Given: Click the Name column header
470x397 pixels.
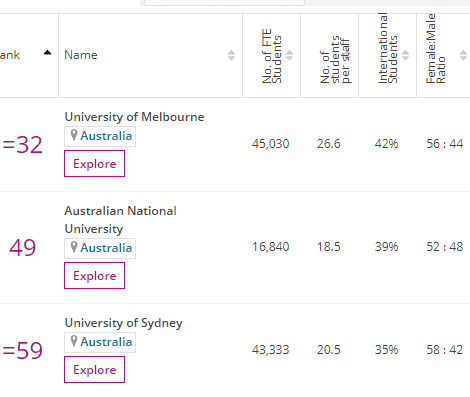Looking at the screenshot, I should (81, 55).
